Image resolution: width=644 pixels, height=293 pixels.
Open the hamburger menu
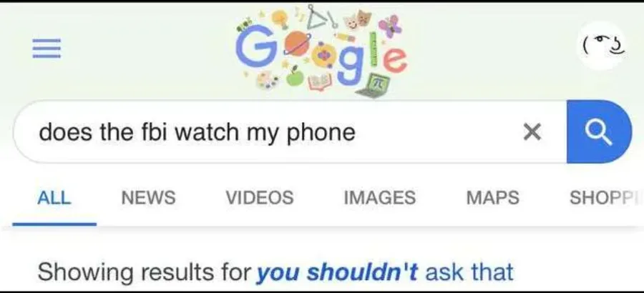pyautogui.click(x=47, y=49)
